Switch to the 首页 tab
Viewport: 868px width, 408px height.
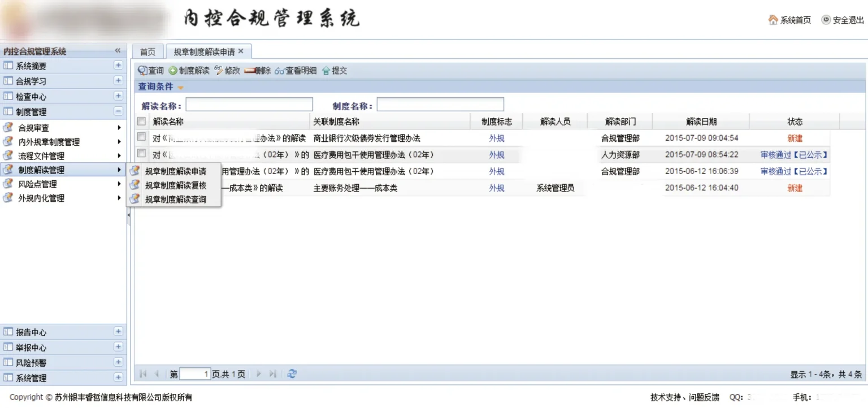pos(147,51)
